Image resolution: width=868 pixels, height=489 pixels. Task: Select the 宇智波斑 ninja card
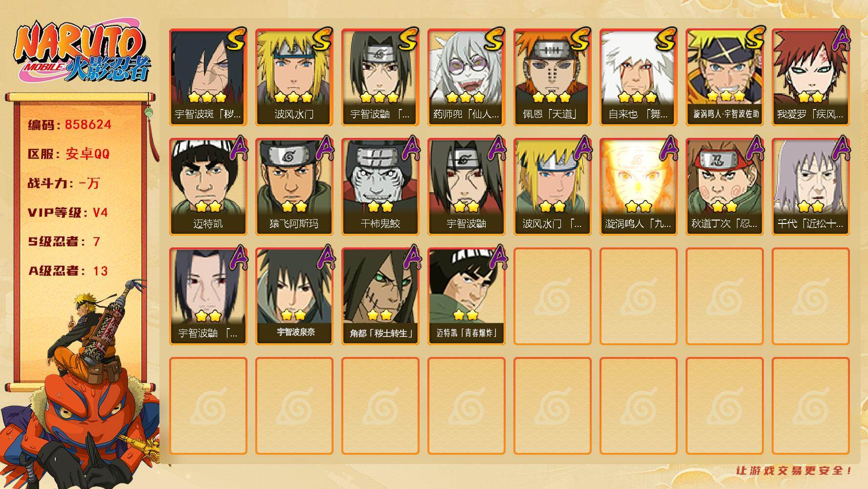[208, 77]
